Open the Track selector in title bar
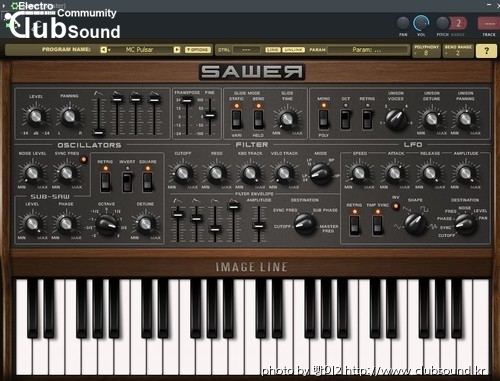The width and height of the screenshot is (500, 381). pos(489,24)
